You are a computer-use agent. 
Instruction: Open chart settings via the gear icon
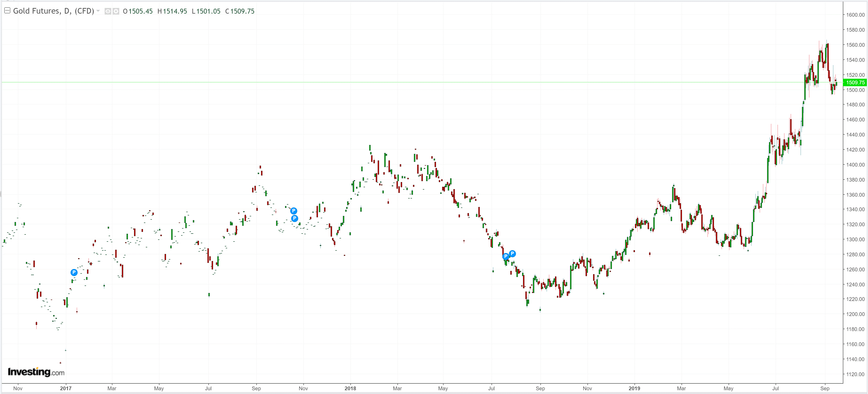coord(115,12)
